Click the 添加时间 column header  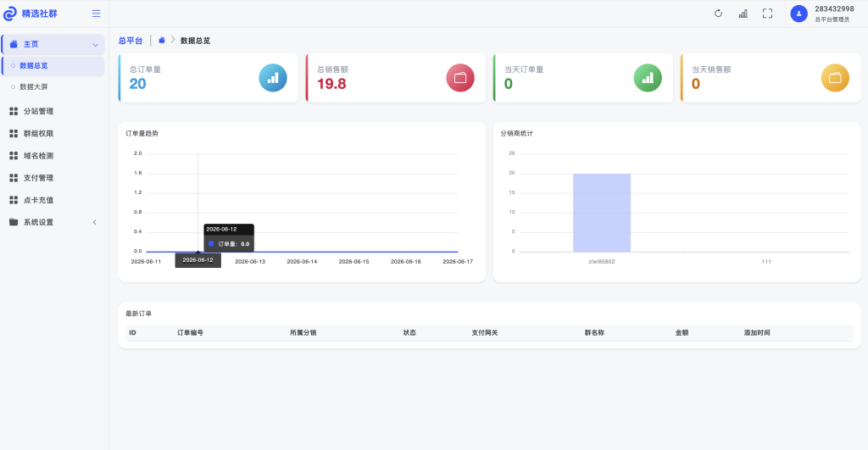point(757,333)
